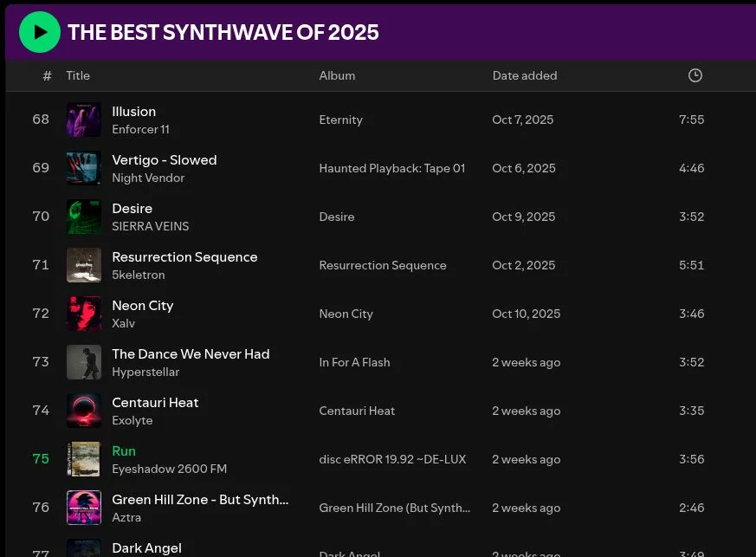756x557 pixels.
Task: Click the Vertigo - Slowed album art
Action: [x=84, y=168]
